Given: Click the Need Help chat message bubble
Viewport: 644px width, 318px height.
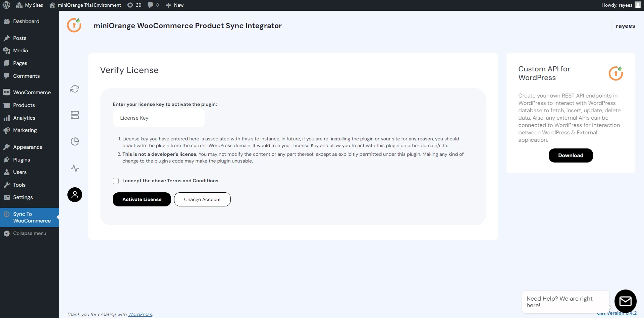Looking at the screenshot, I should (566, 302).
